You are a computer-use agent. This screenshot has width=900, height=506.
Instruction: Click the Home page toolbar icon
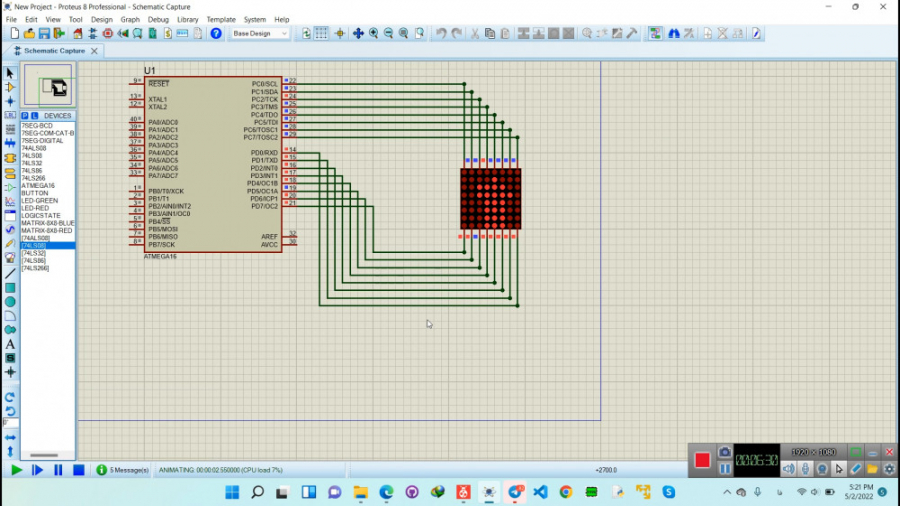(76, 33)
